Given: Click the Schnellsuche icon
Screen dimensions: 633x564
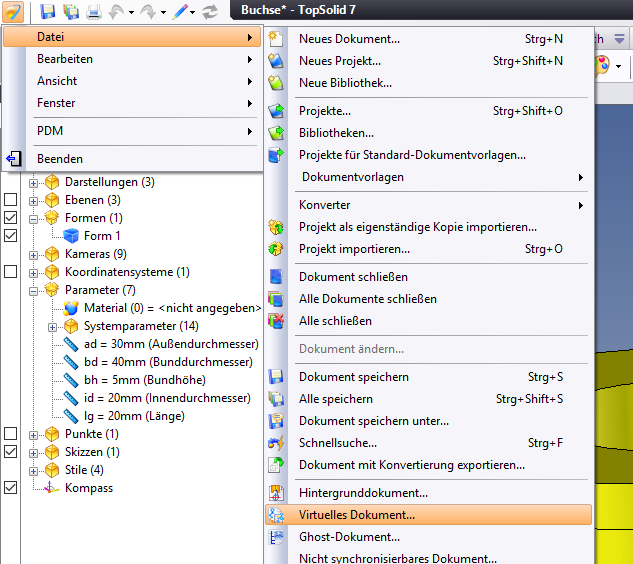Looking at the screenshot, I should pyautogui.click(x=276, y=443).
